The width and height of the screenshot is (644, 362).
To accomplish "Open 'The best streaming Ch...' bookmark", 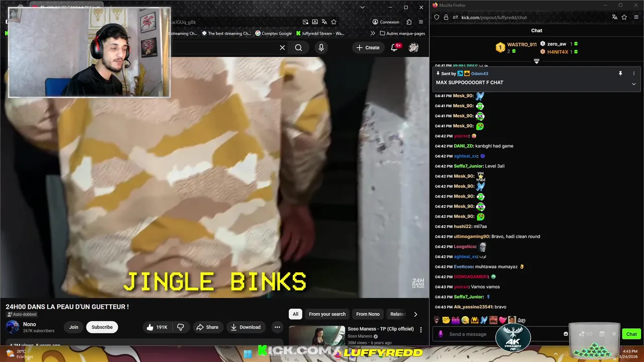I will click(226, 33).
